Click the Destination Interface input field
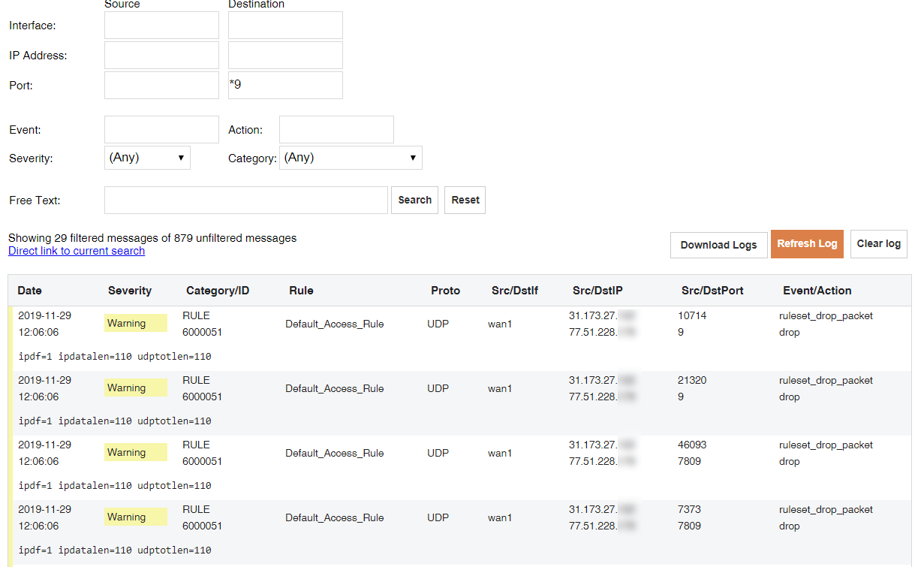This screenshot has width=924, height=567. (x=285, y=26)
